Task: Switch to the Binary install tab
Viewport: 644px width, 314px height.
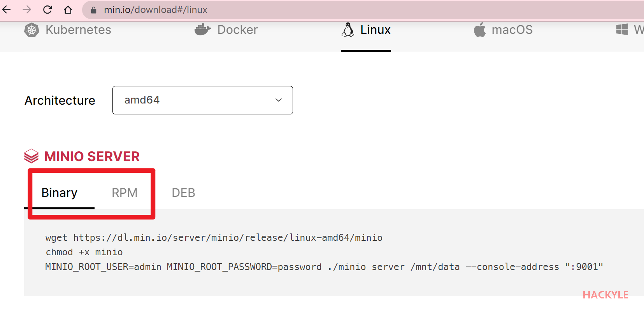Action: click(60, 193)
